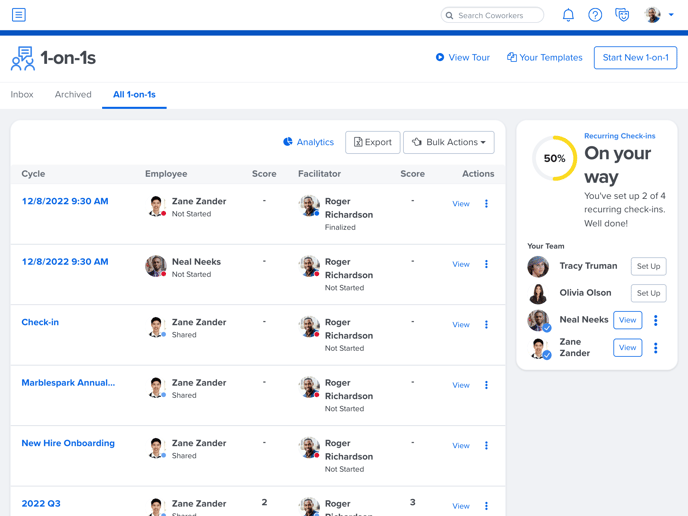Open the sidebar menu icon
The height and width of the screenshot is (516, 688).
pos(18,15)
